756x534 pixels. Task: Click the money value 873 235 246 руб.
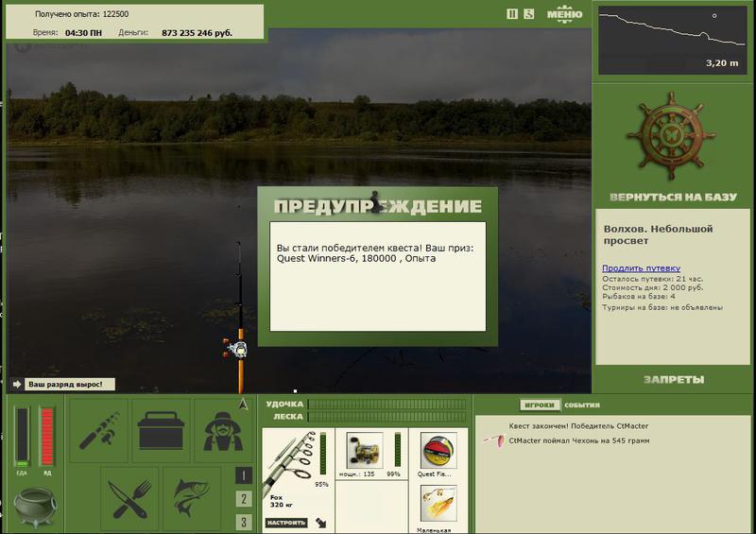(x=197, y=33)
